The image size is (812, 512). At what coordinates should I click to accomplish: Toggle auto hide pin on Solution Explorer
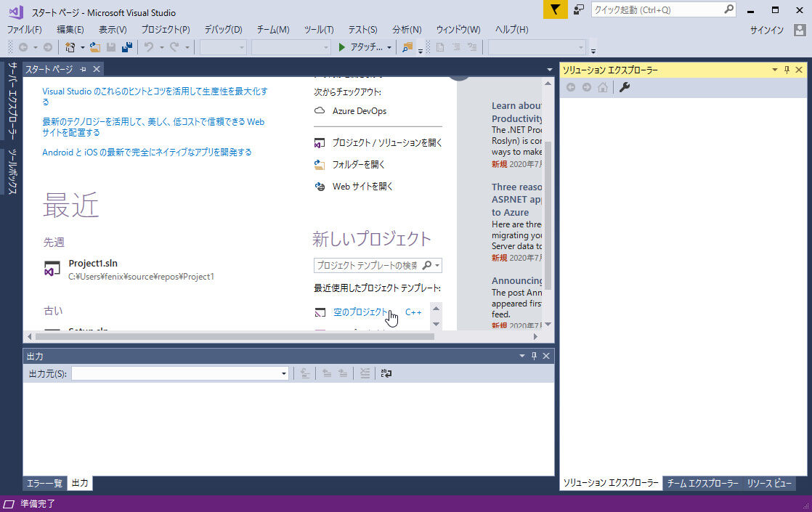(x=787, y=70)
